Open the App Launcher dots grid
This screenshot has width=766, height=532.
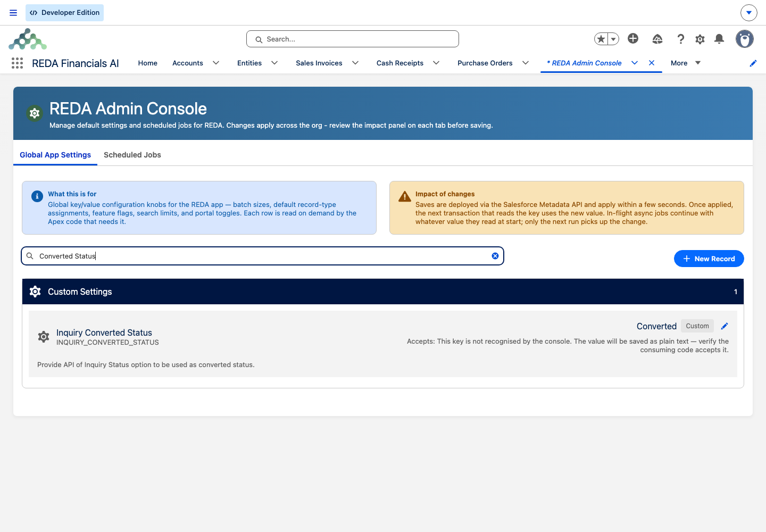17,63
